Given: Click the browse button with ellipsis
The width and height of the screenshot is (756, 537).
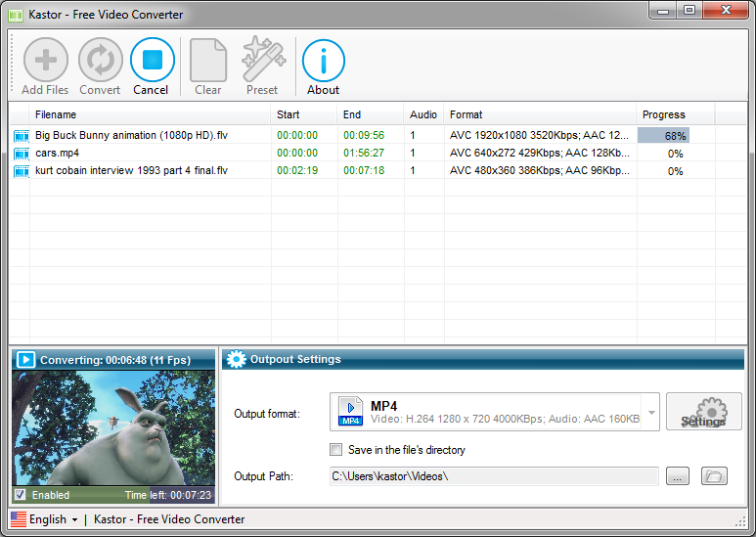Looking at the screenshot, I should (678, 475).
